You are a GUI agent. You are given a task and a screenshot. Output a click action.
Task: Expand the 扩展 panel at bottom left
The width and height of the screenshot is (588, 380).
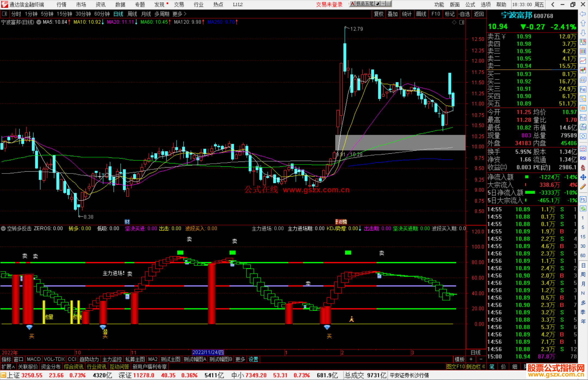coord(8,367)
